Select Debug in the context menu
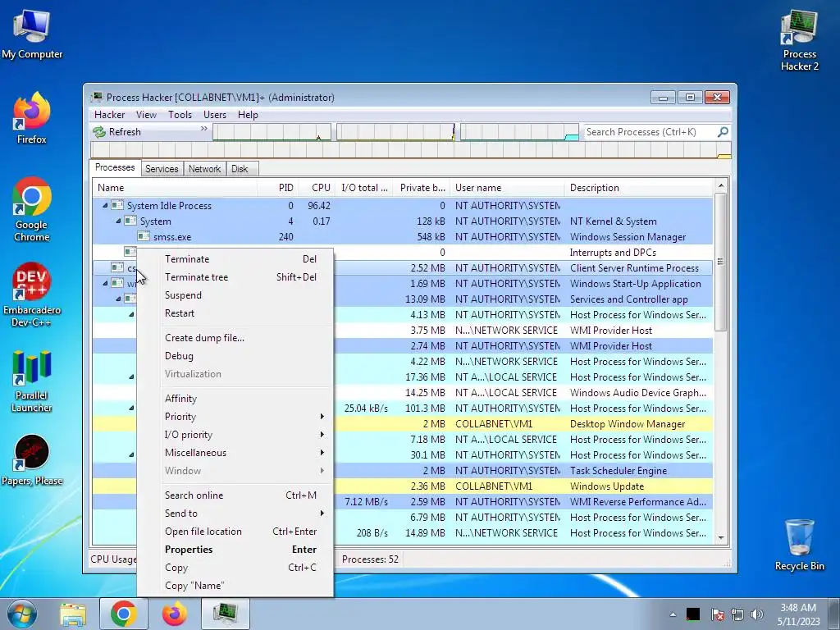Image resolution: width=840 pixels, height=630 pixels. coord(235,356)
